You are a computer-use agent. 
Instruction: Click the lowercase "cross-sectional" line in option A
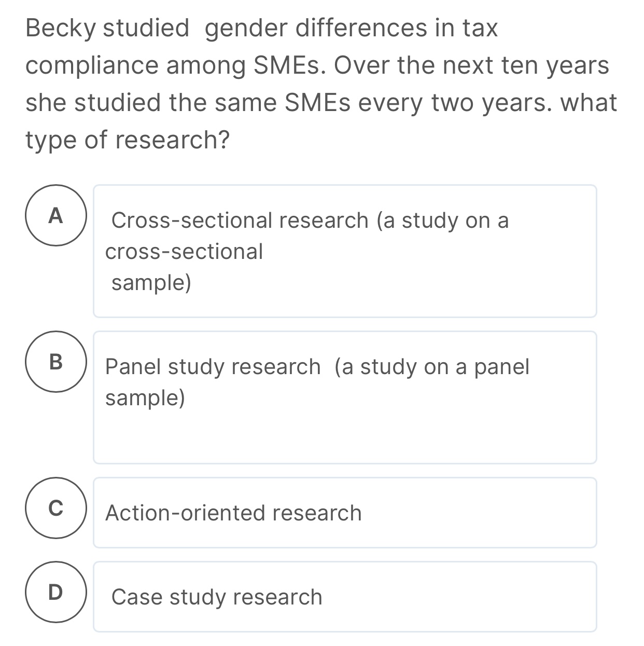tap(184, 252)
